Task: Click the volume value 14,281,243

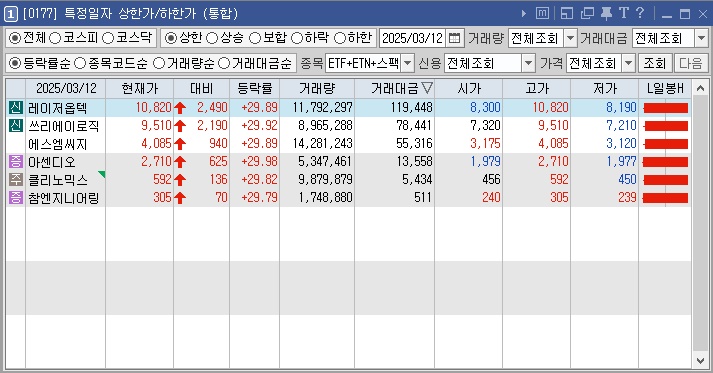Action: click(322, 144)
